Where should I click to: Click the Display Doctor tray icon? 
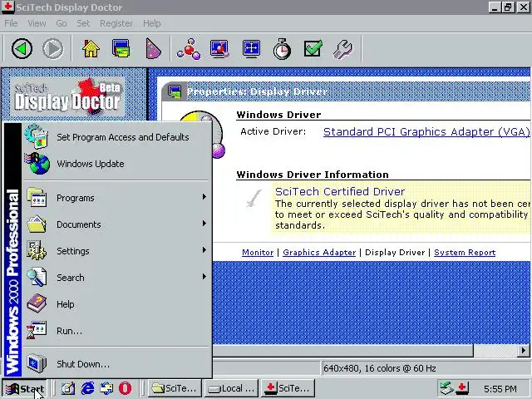462,388
